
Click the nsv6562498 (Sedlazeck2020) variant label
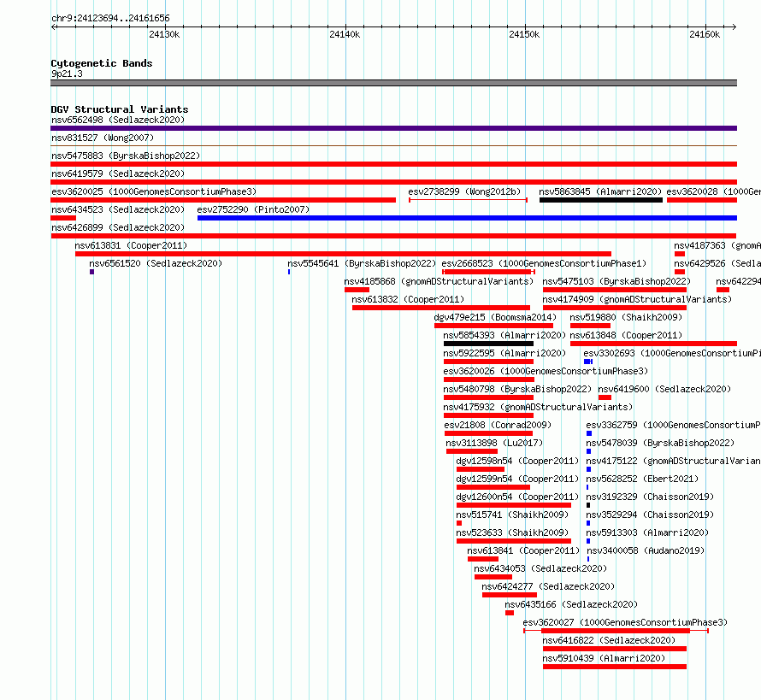118,120
